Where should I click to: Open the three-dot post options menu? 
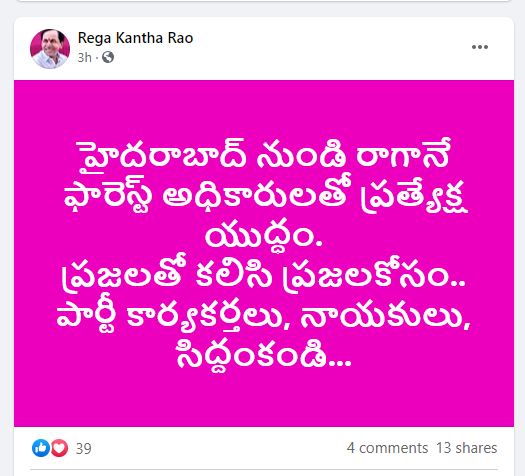pyautogui.click(x=479, y=47)
